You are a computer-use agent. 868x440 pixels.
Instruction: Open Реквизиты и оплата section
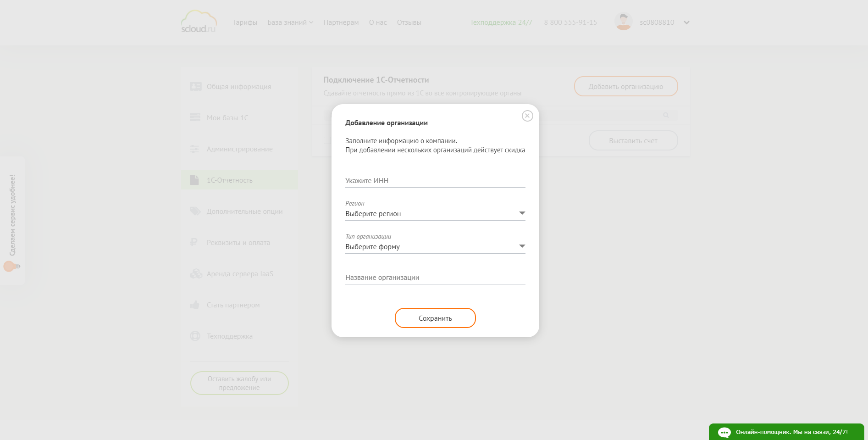coord(238,243)
